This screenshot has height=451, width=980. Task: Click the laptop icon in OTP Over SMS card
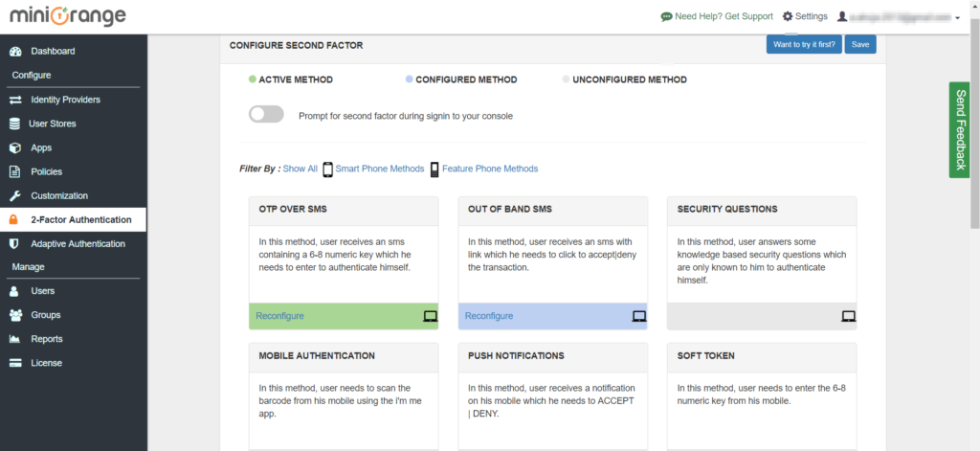[x=430, y=316]
